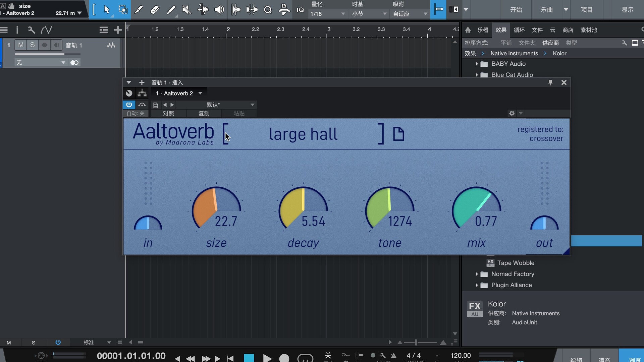This screenshot has height=362, width=644.
Task: Open the preset list page icon
Action: [x=155, y=105]
